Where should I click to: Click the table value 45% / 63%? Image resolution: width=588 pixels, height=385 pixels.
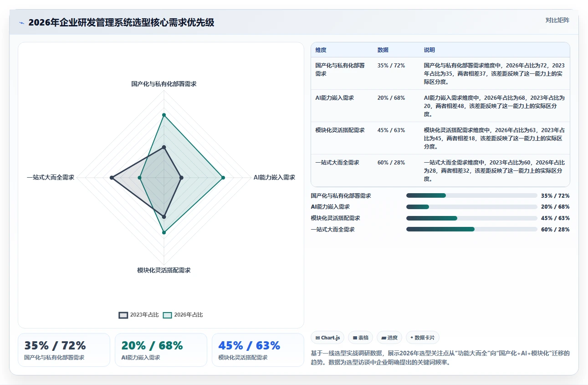(391, 130)
